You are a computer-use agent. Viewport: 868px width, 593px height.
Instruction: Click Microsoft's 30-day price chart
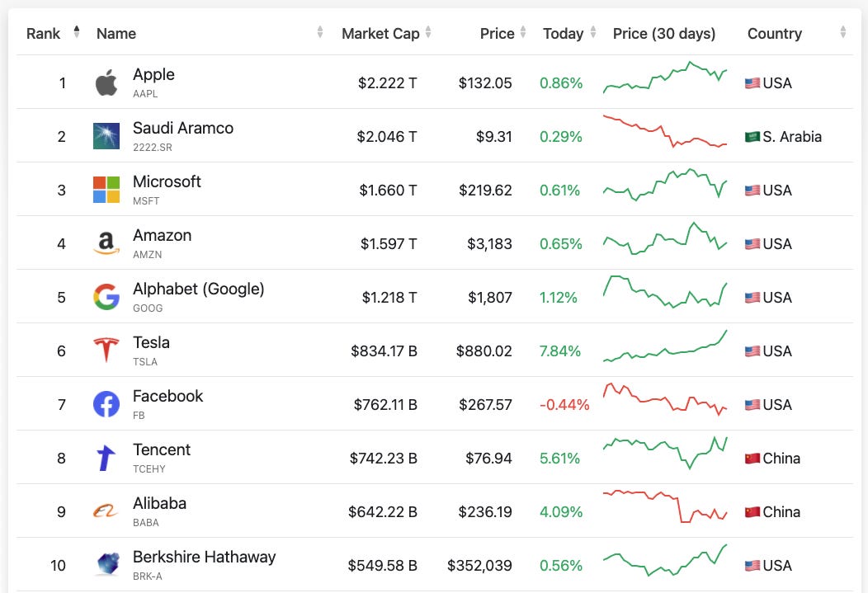tap(665, 184)
